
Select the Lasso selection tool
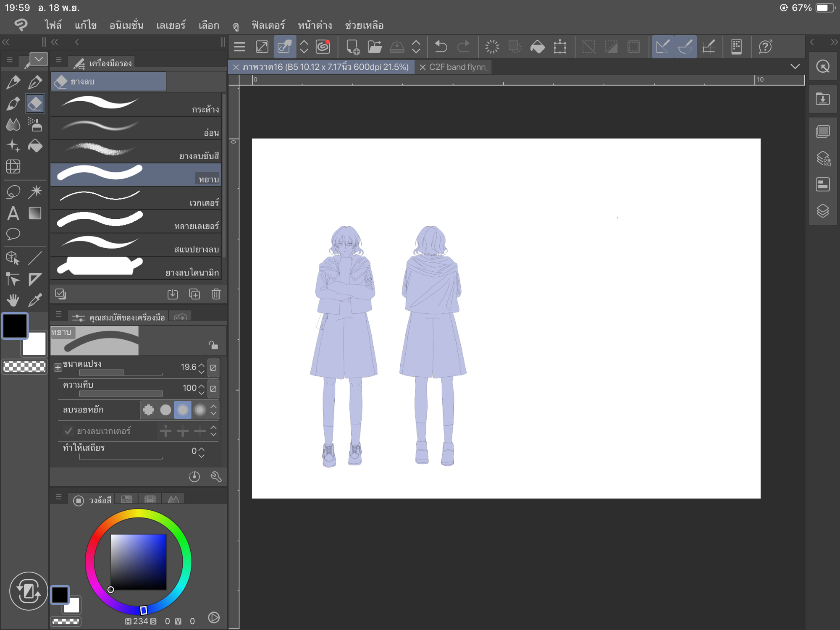coord(13,192)
